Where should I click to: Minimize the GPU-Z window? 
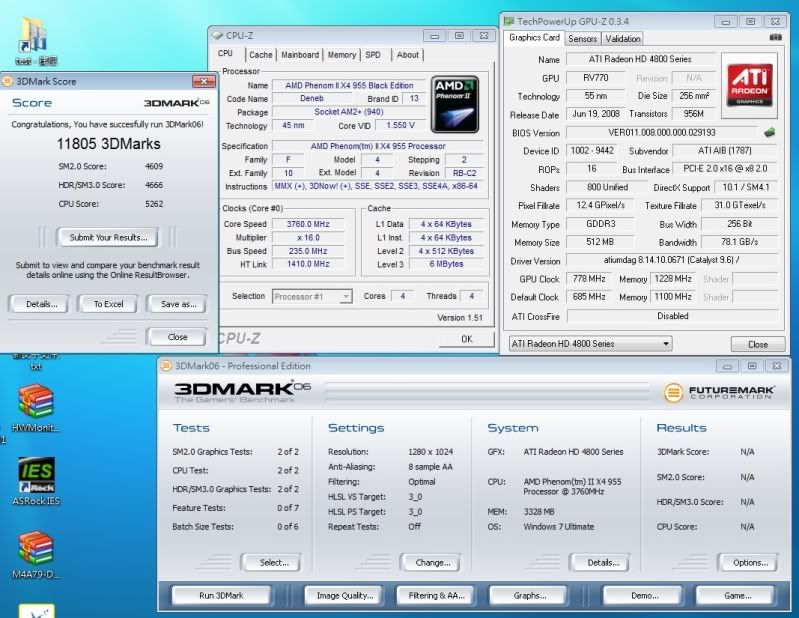click(x=726, y=21)
